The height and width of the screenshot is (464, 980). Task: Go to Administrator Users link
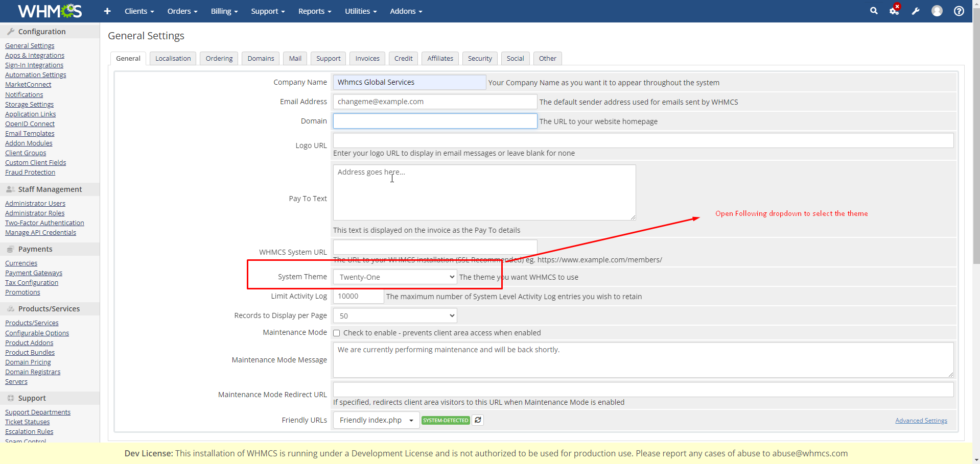[x=35, y=204]
